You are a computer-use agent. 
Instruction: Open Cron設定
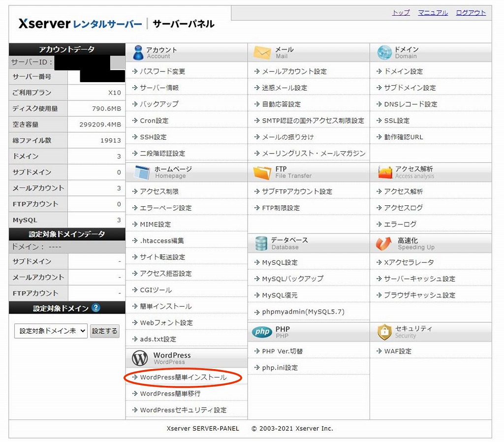pyautogui.click(x=154, y=121)
